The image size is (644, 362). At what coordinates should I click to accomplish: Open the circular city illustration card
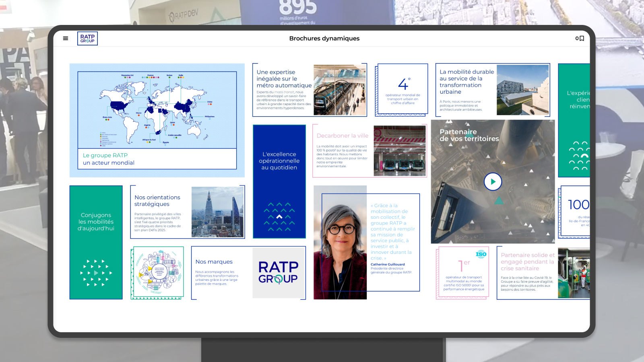pos(157,273)
